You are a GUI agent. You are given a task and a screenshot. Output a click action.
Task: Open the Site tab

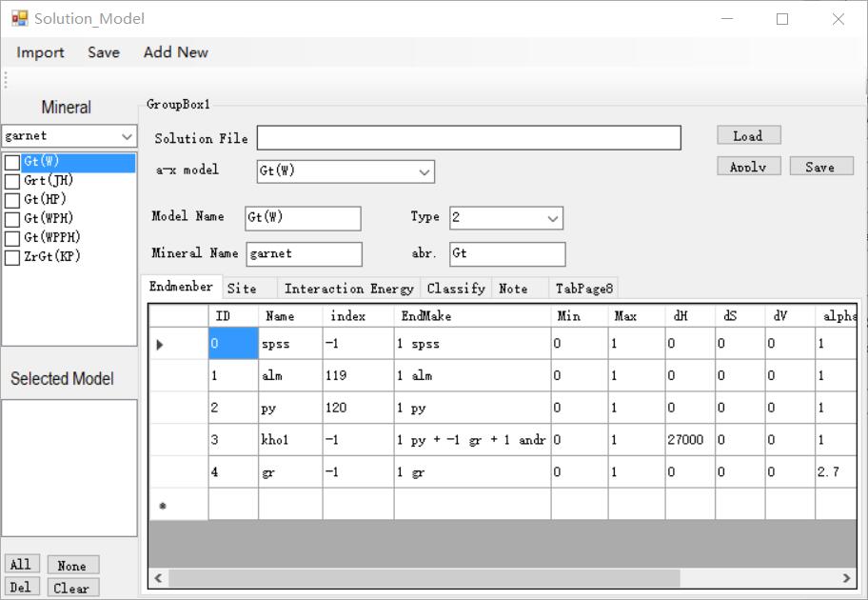click(242, 289)
